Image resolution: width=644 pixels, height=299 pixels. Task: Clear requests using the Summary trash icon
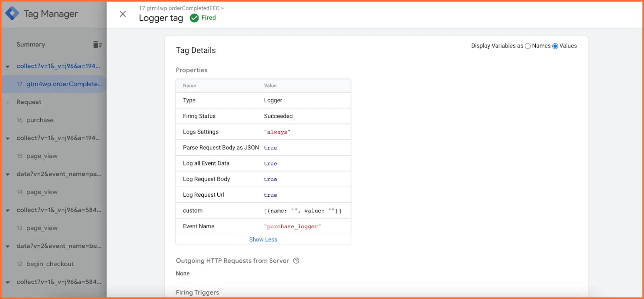97,44
